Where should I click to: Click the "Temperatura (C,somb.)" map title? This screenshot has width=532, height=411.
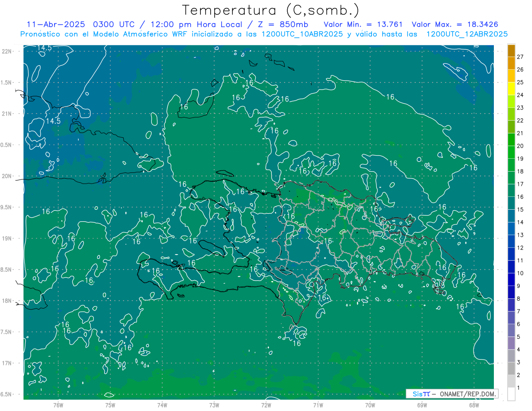(270, 10)
